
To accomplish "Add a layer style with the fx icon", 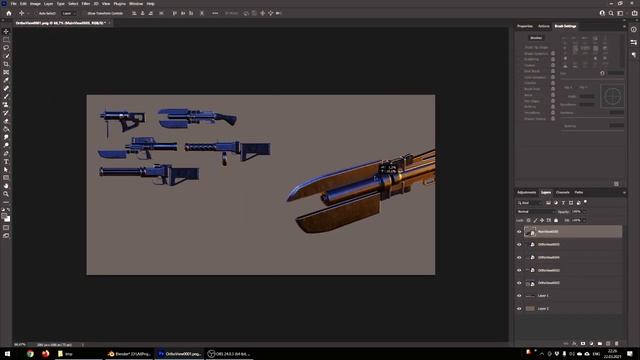I will 574,344.
